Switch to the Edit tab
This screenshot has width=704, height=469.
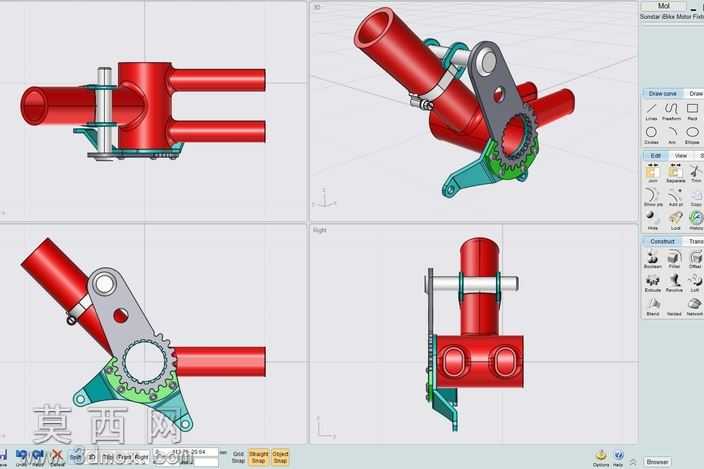pos(656,156)
